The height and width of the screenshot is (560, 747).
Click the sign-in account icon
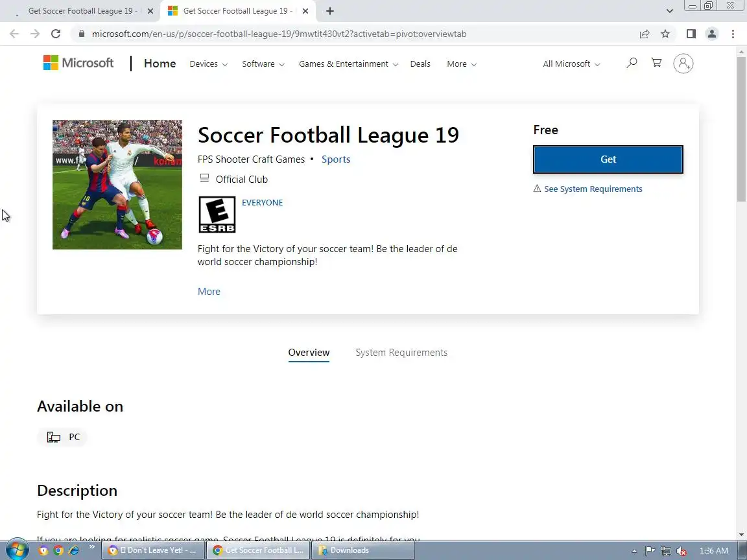(x=683, y=64)
